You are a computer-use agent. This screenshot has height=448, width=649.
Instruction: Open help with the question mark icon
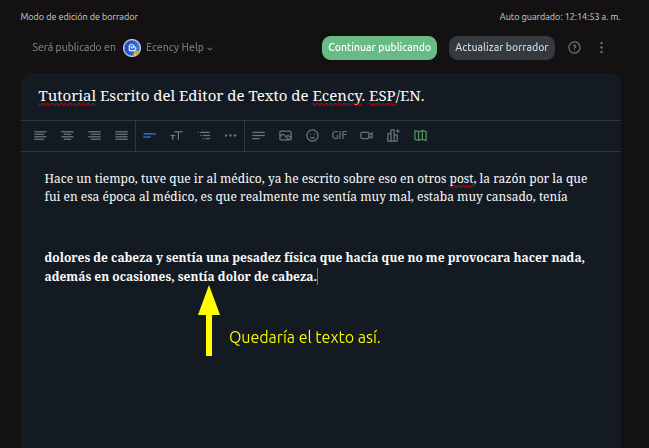point(574,48)
